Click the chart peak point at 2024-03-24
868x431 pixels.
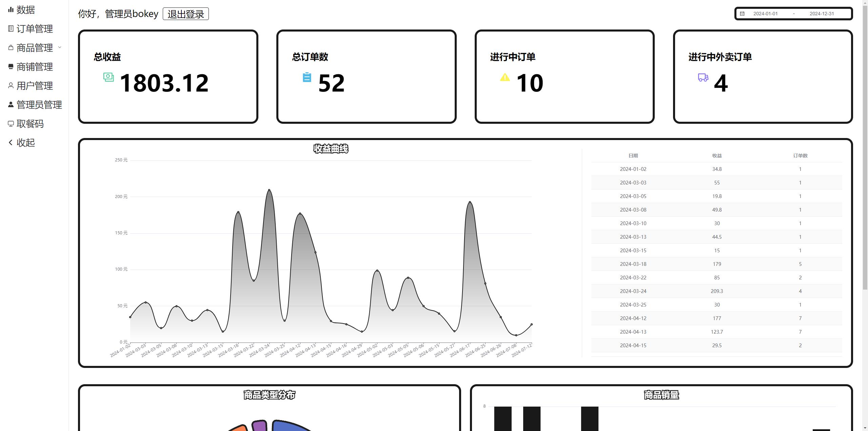click(269, 190)
